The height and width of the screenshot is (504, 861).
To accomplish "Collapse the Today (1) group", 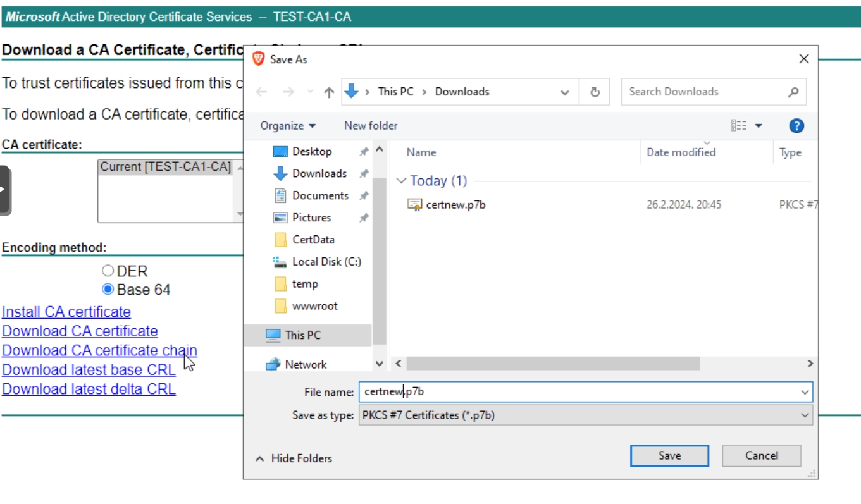I will click(x=400, y=181).
